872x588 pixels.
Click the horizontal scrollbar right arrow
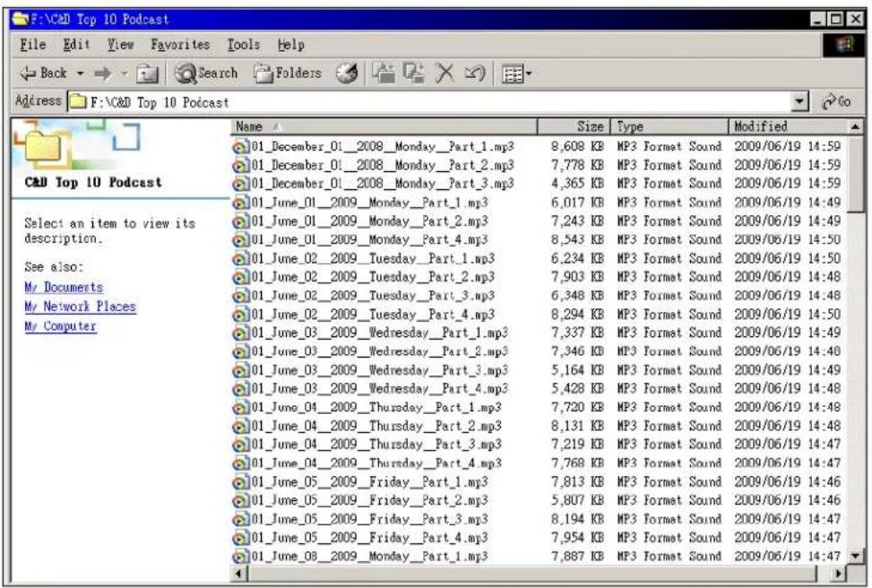[839, 573]
